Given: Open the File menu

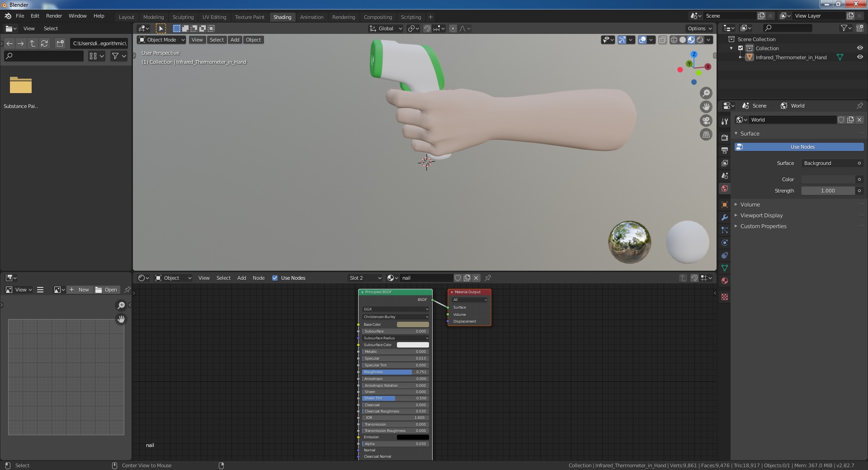Looking at the screenshot, I should [x=20, y=16].
